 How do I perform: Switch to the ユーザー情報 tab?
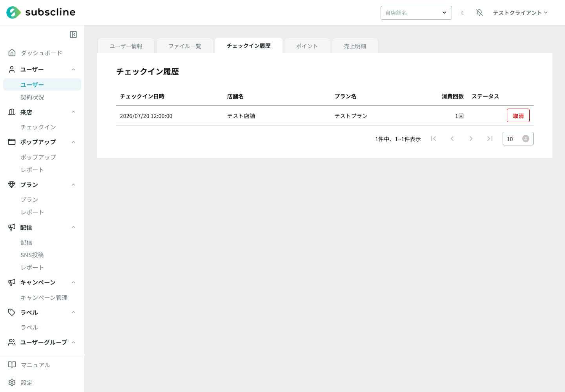[x=126, y=46]
